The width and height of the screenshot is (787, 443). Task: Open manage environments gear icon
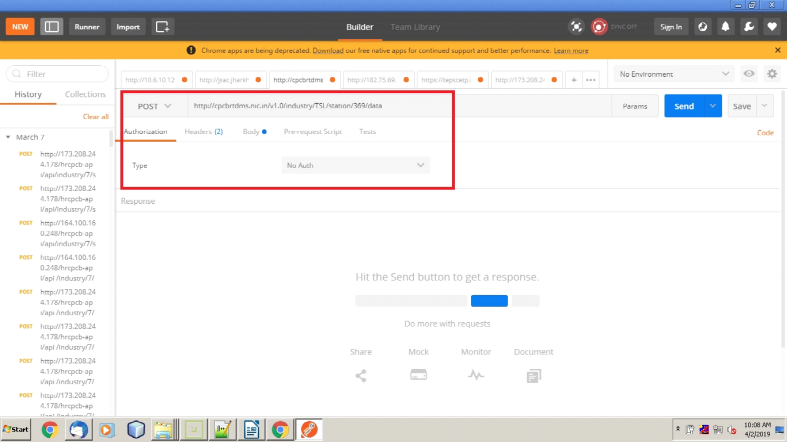point(772,74)
